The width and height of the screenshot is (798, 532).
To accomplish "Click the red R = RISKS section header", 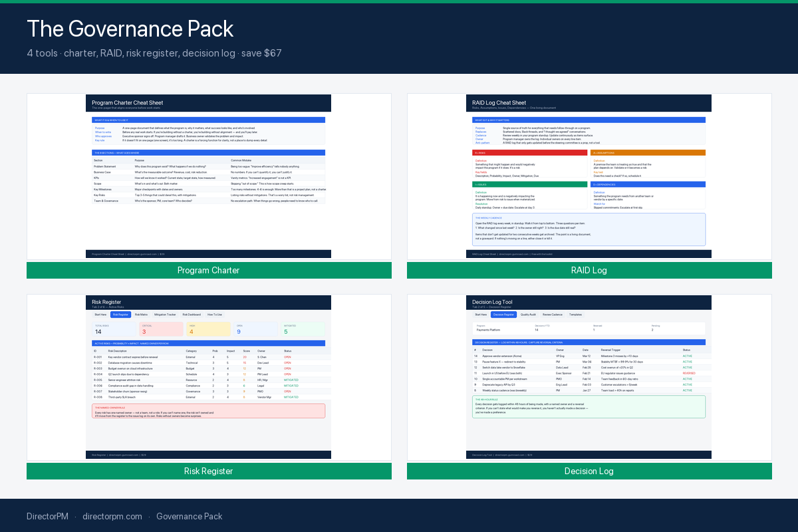I will pos(529,153).
